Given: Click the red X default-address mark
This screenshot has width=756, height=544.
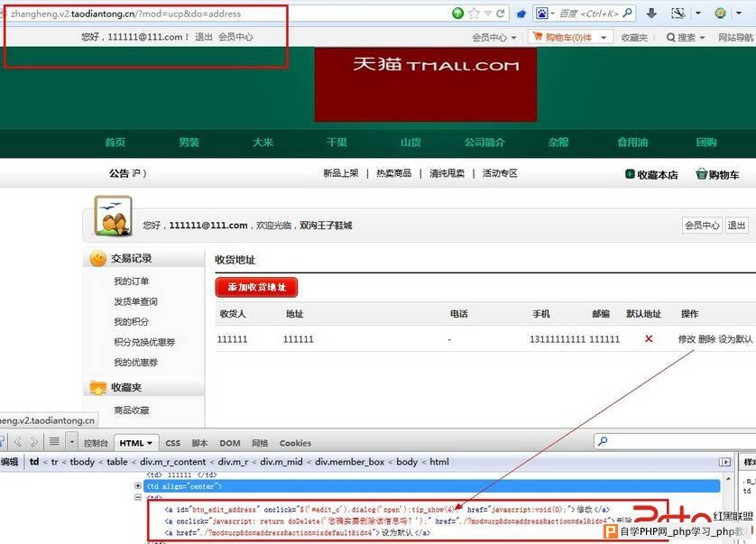Looking at the screenshot, I should click(x=649, y=339).
